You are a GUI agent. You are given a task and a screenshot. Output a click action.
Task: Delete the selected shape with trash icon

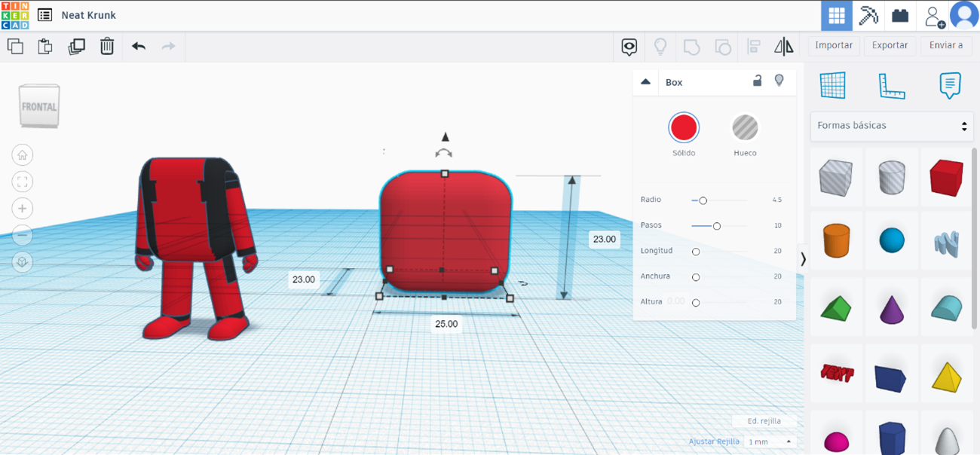point(107,46)
